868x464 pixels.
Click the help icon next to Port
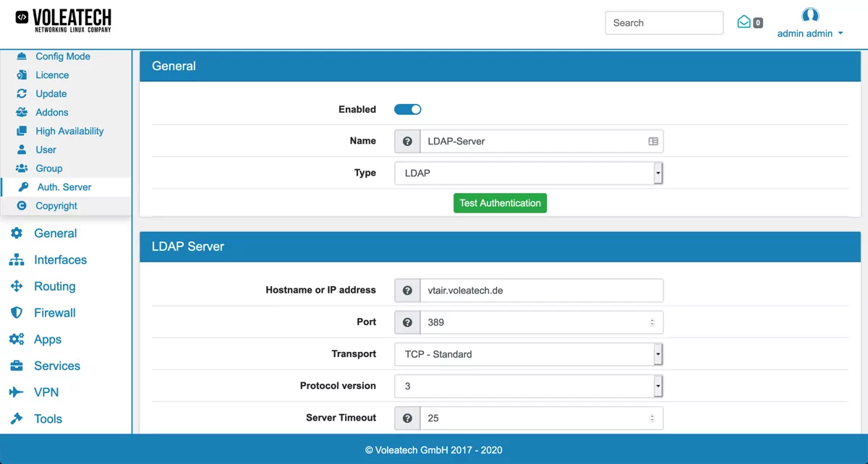407,322
